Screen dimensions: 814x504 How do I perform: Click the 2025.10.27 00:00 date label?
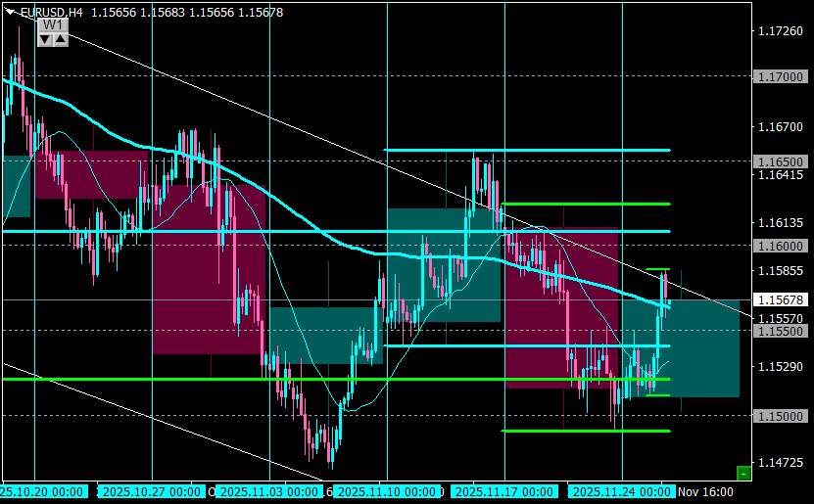(x=152, y=491)
